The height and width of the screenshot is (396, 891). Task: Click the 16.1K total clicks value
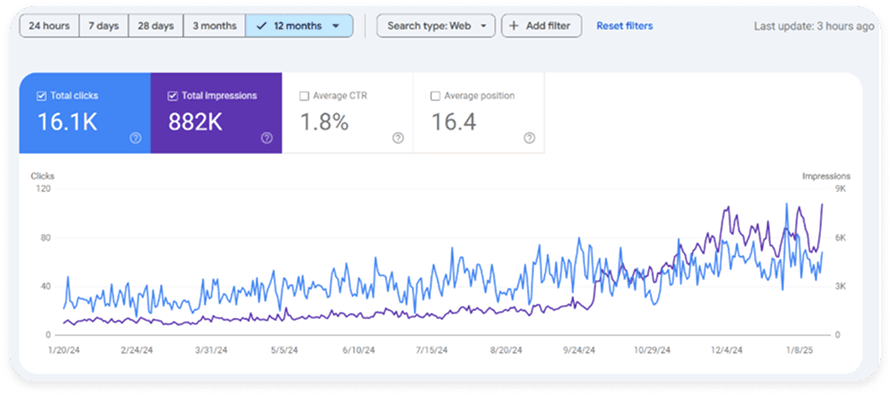pyautogui.click(x=68, y=122)
